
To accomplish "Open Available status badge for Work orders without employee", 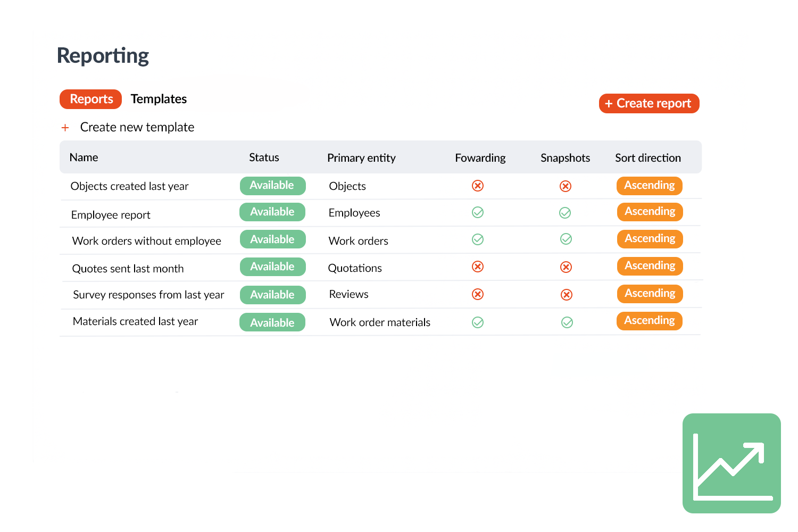I will (272, 239).
